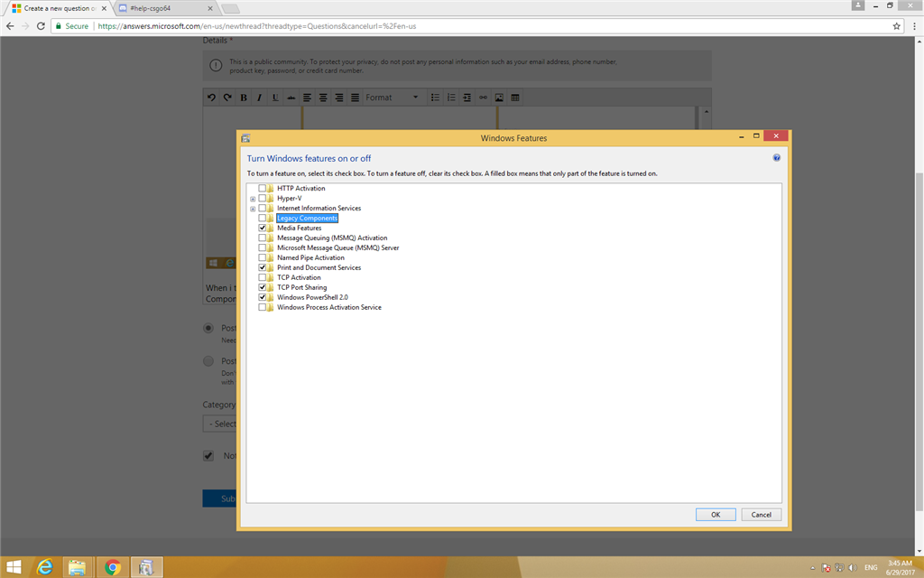Image resolution: width=924 pixels, height=578 pixels.
Task: Check the Legacy Components checkbox
Action: (x=263, y=219)
